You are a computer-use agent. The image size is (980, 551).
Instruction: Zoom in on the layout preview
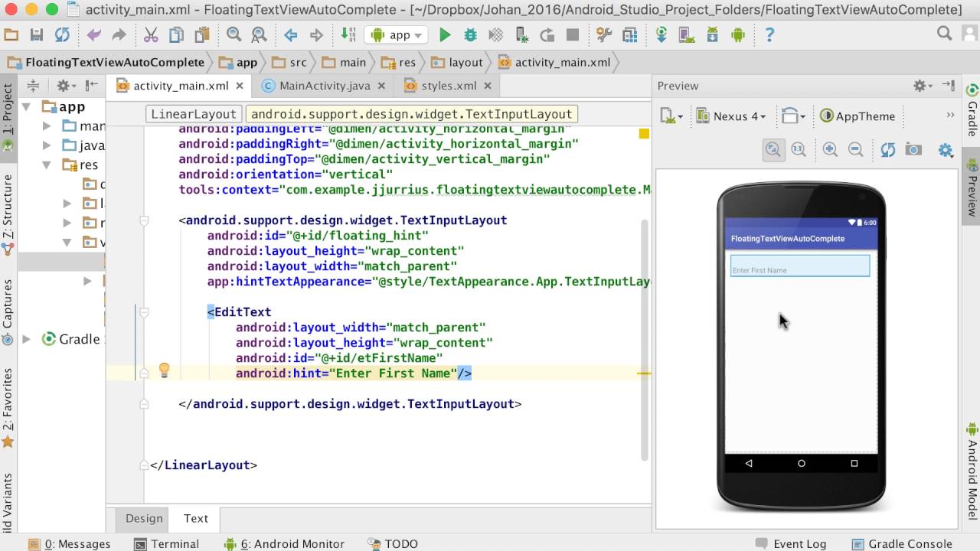830,150
